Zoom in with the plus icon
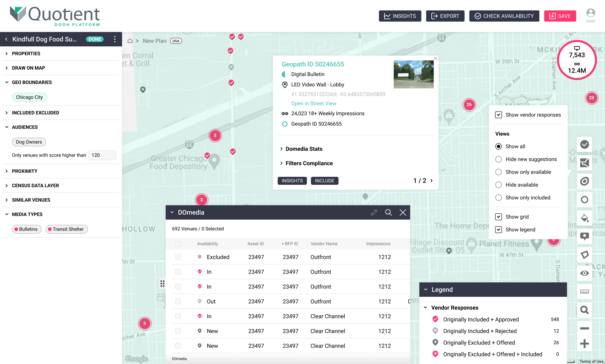The width and height of the screenshot is (605, 364). [584, 344]
